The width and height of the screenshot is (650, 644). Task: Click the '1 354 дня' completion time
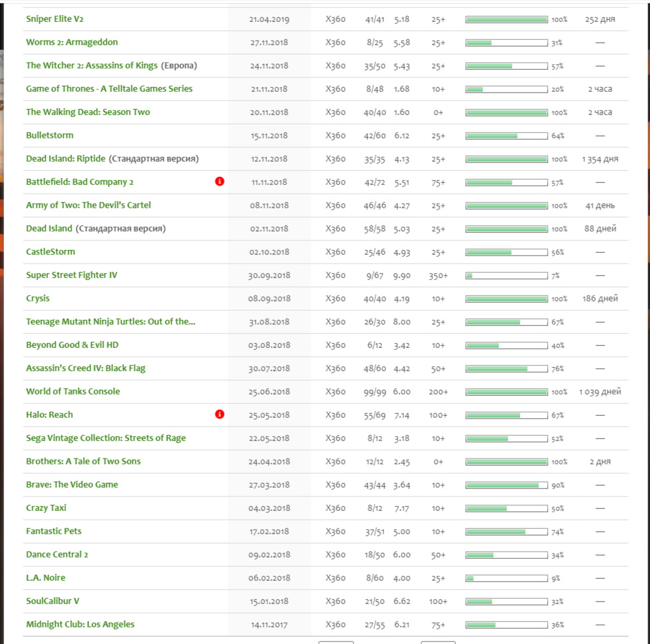(600, 159)
